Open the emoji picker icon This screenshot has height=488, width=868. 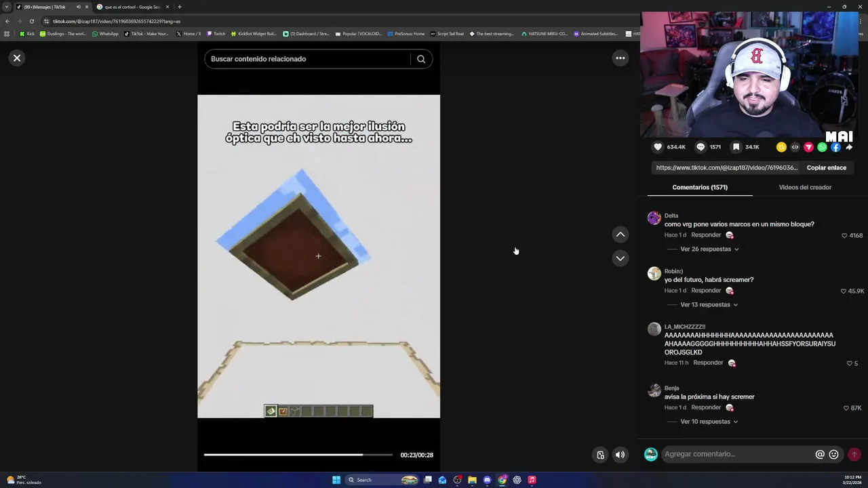(834, 455)
